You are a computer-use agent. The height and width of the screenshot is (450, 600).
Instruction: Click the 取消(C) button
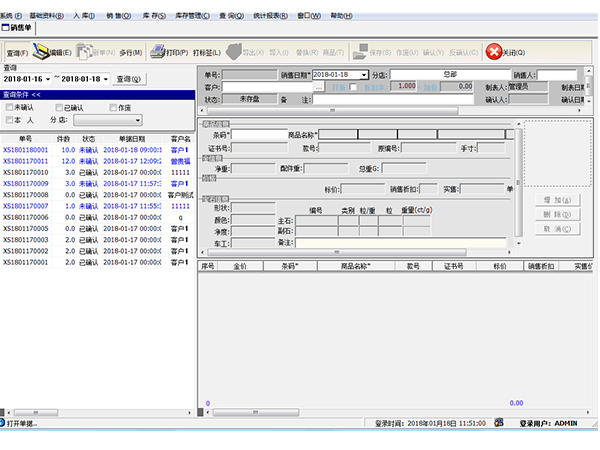pyautogui.click(x=558, y=229)
